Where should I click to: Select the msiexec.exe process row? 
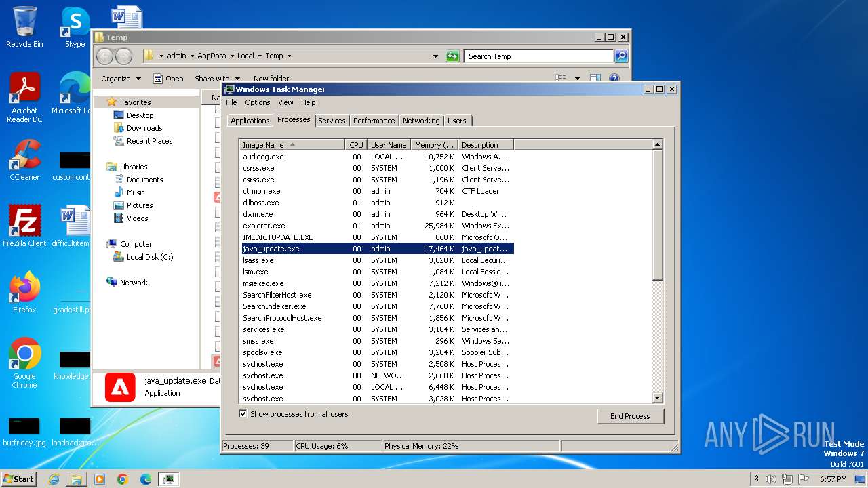click(376, 283)
